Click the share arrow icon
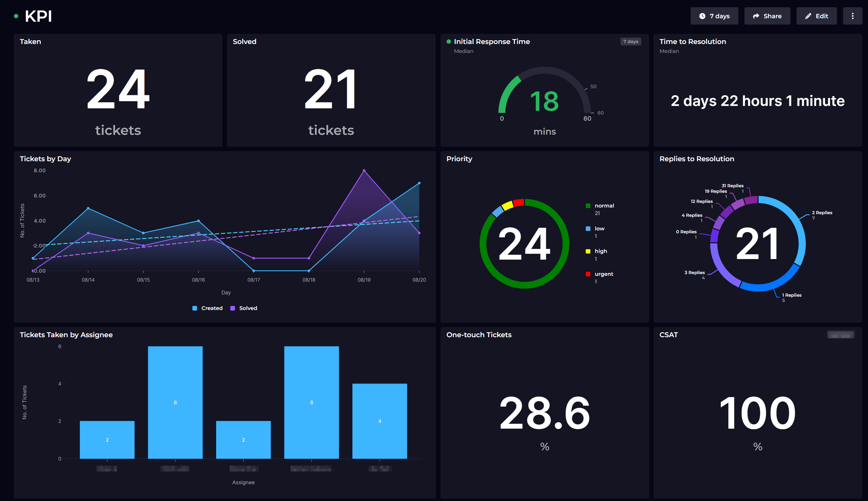 (756, 16)
